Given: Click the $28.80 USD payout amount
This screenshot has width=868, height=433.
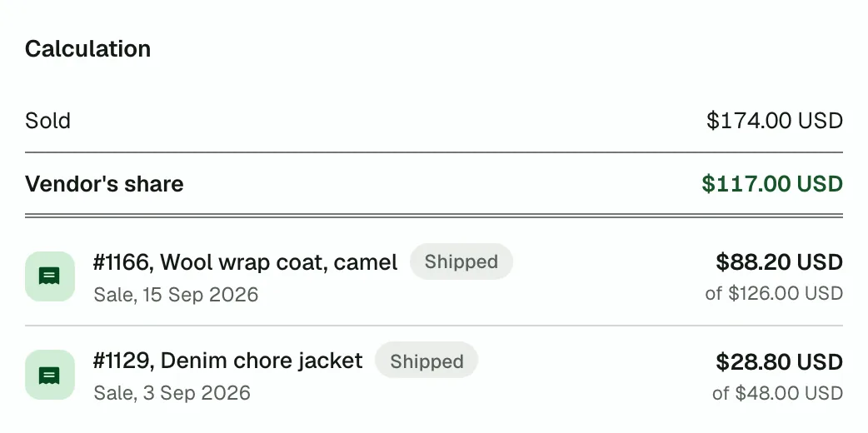Looking at the screenshot, I should coord(780,361).
